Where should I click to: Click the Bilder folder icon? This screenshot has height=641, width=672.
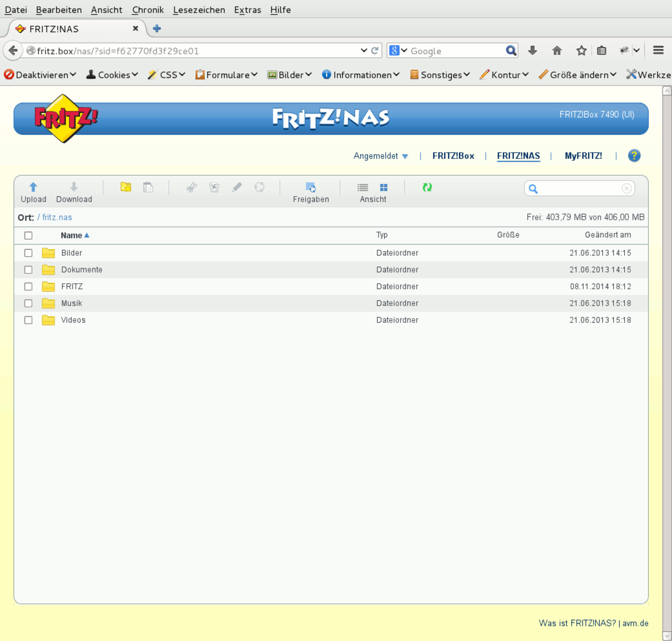click(48, 253)
